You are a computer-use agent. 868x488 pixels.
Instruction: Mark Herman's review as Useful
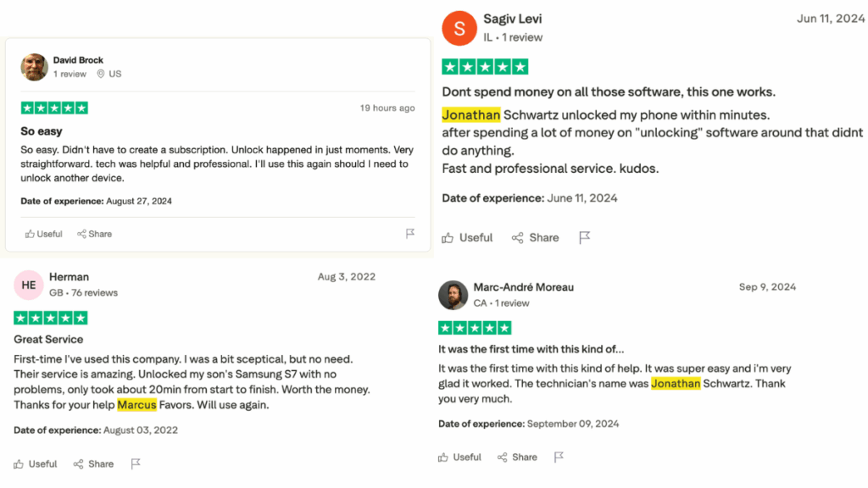(36, 464)
